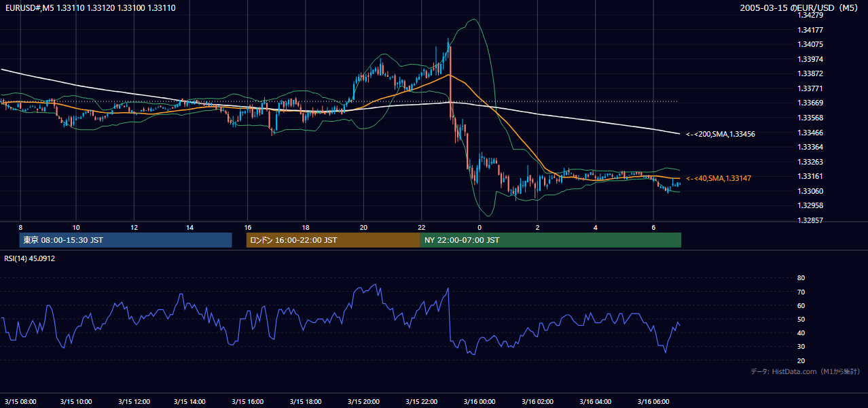
Task: Click the 3/15 22:00 time axis label
Action: (x=422, y=401)
